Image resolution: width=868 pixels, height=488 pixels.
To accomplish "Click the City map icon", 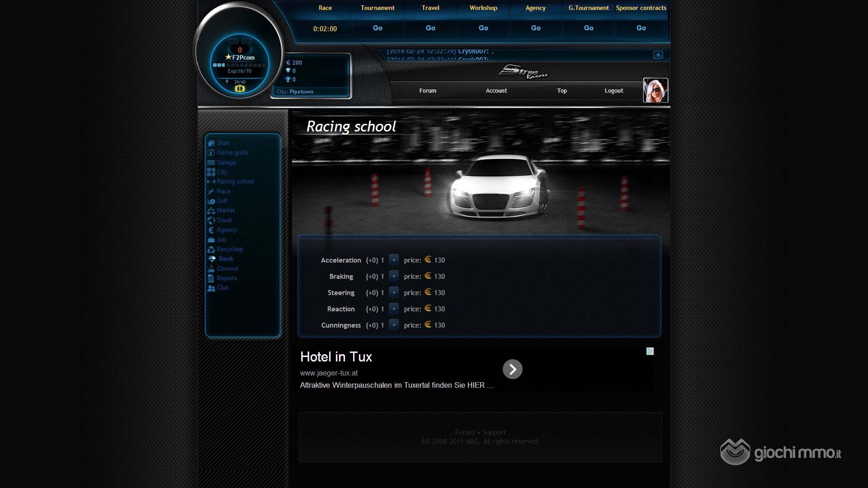I will [x=211, y=172].
